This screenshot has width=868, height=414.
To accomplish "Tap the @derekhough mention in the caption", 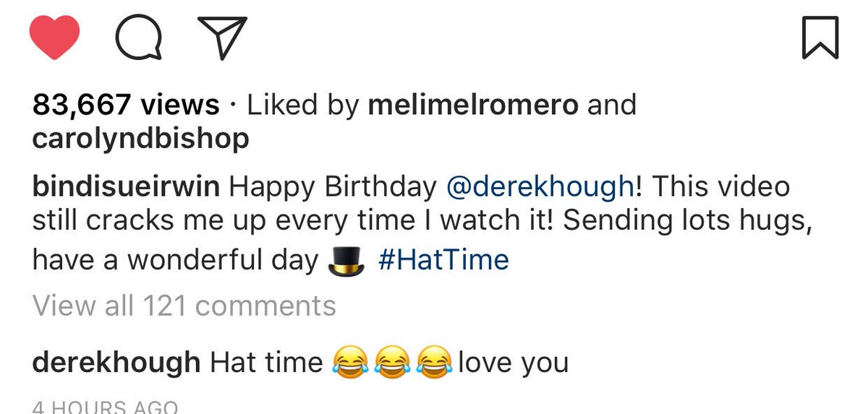I will point(540,187).
